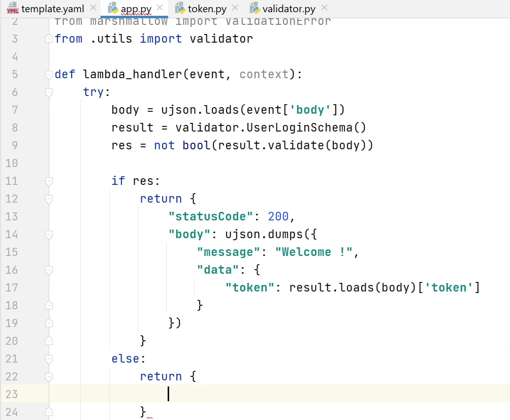Collapse the lambda_handler function using its gutter arrow
Viewport: 510px width, 420px height.
click(x=48, y=74)
